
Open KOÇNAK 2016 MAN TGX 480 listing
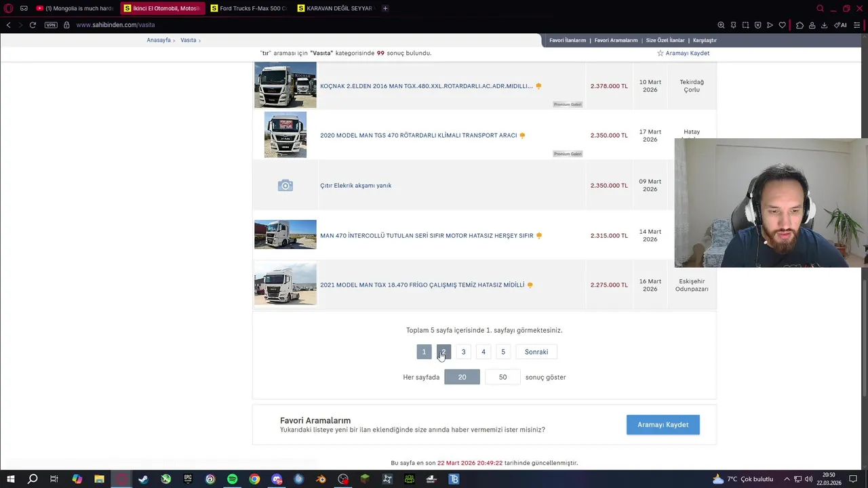point(426,86)
